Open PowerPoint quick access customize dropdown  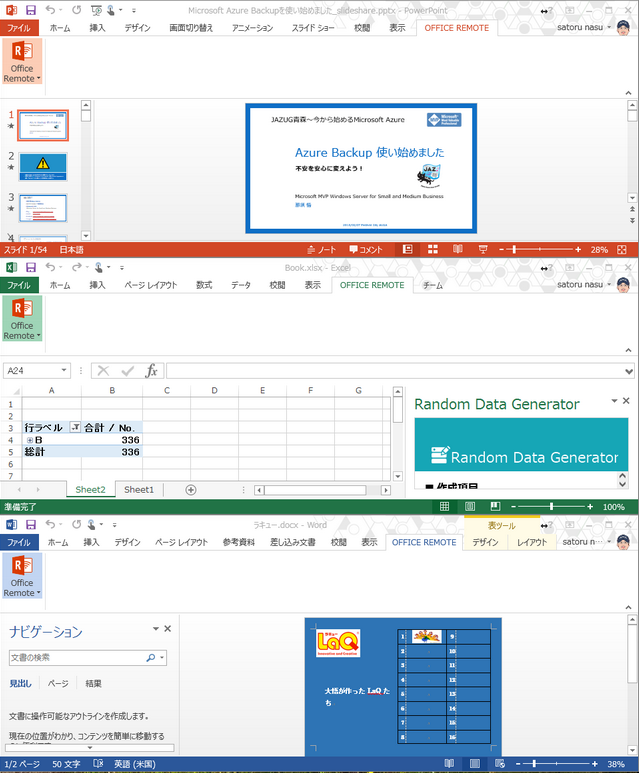click(134, 10)
